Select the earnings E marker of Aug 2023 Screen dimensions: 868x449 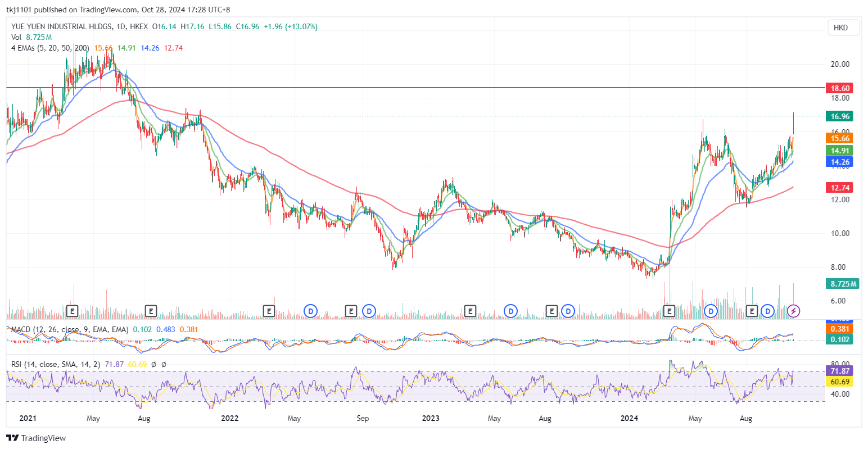coord(552,310)
